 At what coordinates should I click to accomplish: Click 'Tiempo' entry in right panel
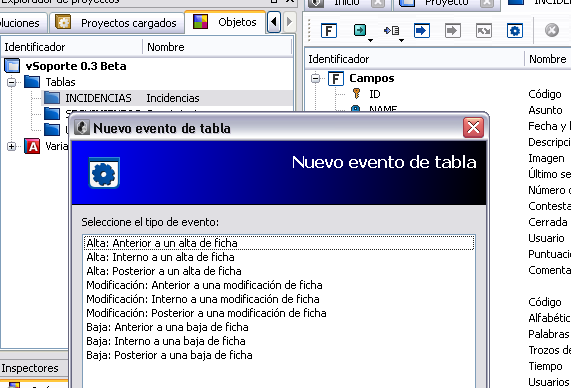pyautogui.click(x=545, y=366)
